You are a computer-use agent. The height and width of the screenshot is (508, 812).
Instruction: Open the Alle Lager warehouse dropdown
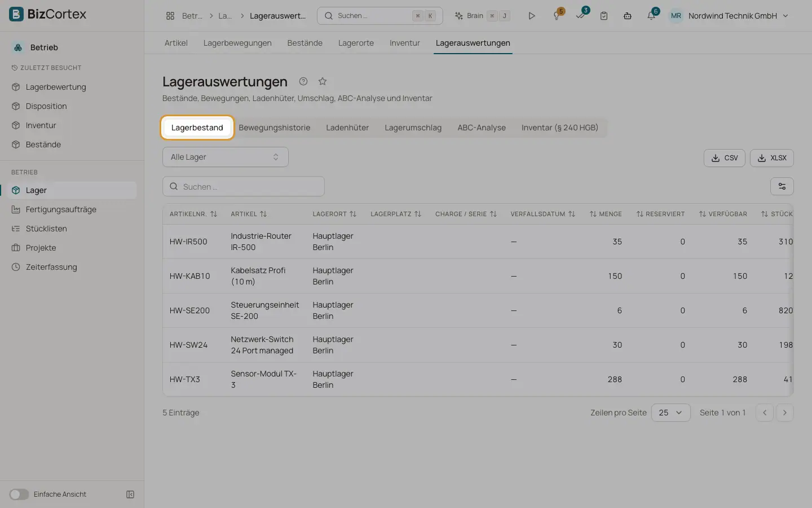226,157
